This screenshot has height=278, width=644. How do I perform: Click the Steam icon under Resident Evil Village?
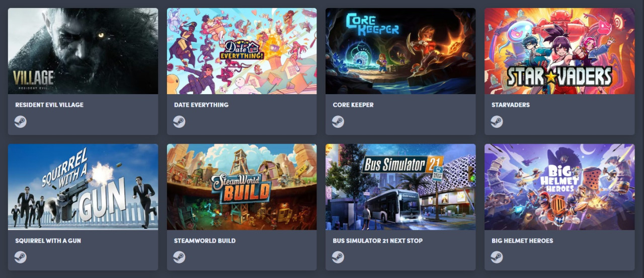coord(21,121)
